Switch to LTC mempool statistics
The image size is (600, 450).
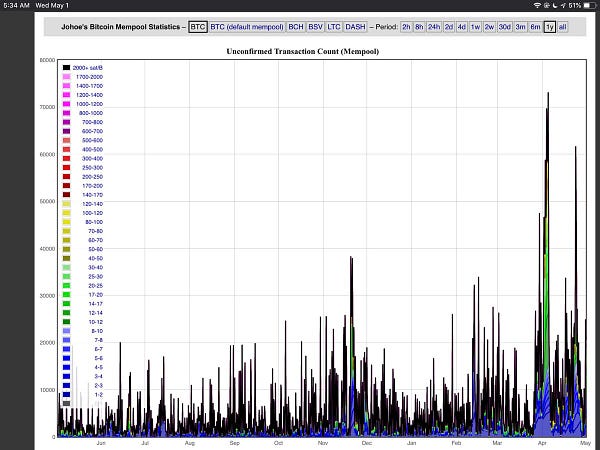pos(334,27)
